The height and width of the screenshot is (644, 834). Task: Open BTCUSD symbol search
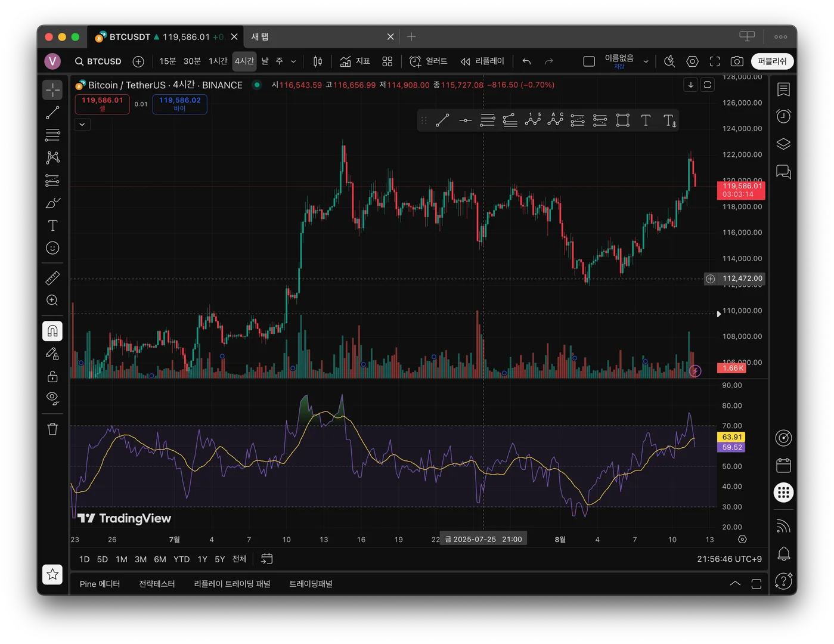tap(98, 61)
